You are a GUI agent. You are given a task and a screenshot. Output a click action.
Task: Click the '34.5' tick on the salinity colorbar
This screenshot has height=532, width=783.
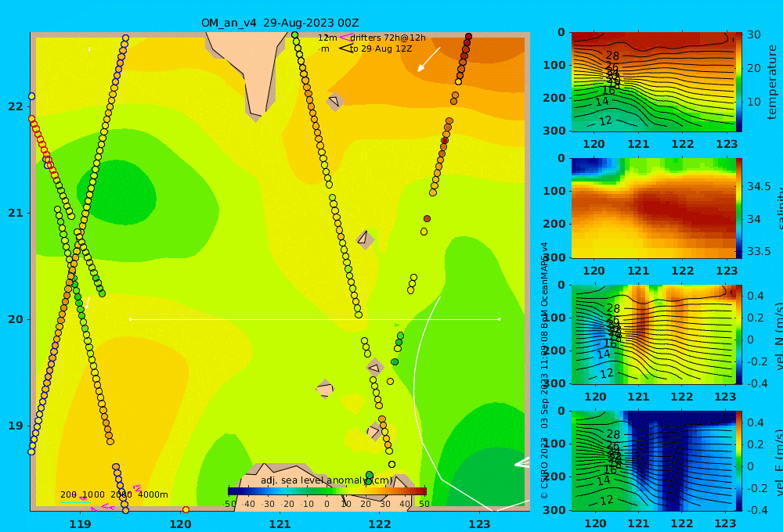759,186
